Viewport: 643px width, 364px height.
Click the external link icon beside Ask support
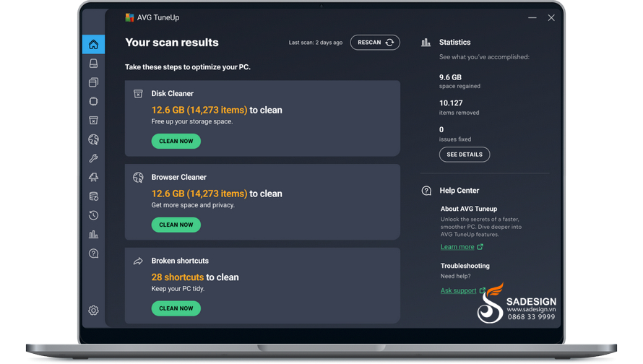pyautogui.click(x=483, y=290)
